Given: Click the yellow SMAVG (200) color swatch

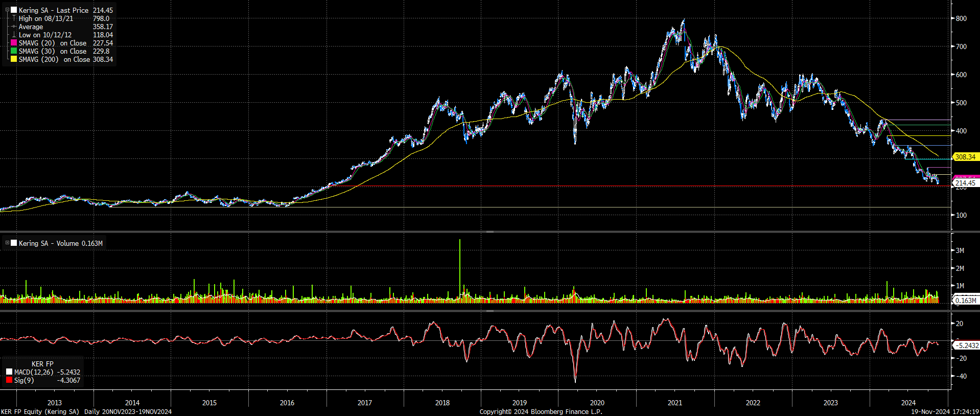Looking at the screenshot, I should (14, 59).
